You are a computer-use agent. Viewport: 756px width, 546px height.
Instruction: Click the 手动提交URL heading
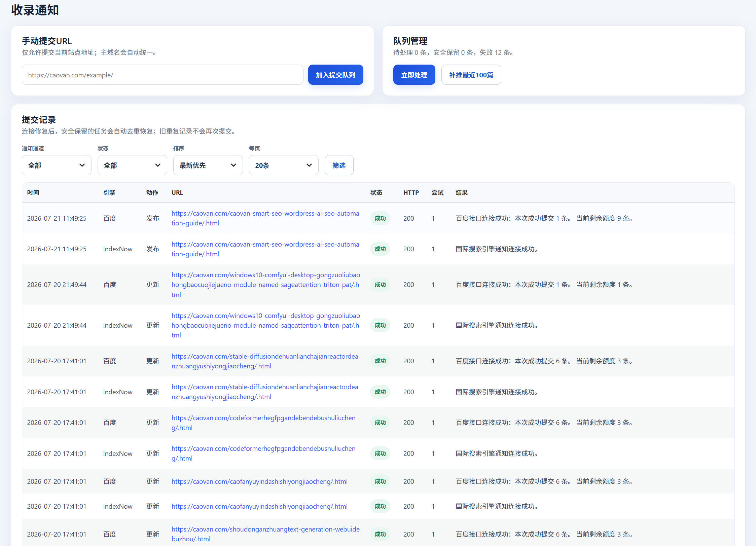(47, 41)
